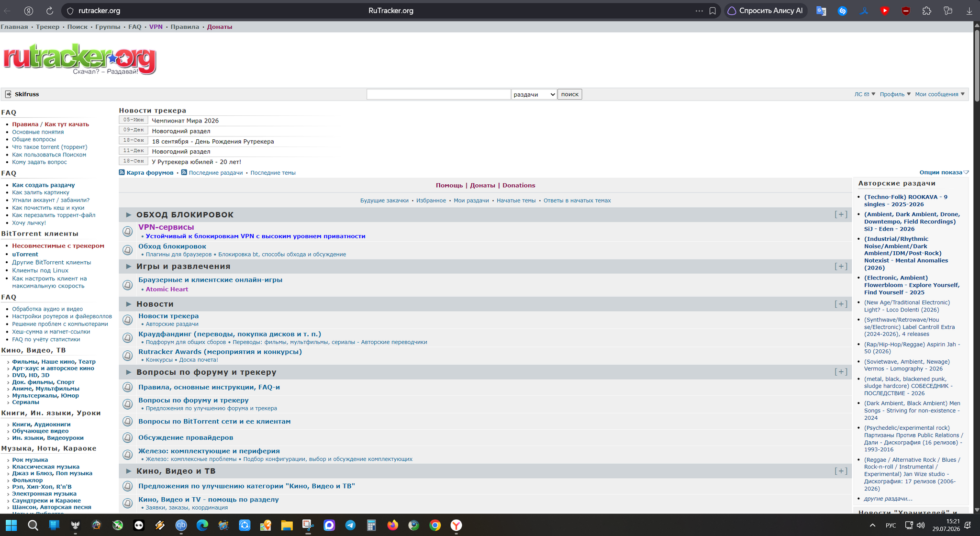This screenshot has width=980, height=536.
Task: Open the Чемпионат Мира 2026 news link
Action: (185, 121)
